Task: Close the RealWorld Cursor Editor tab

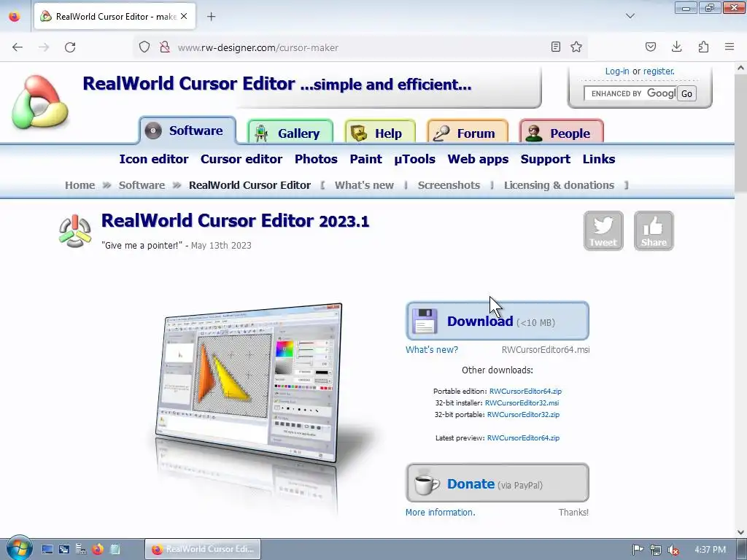Action: point(184,16)
